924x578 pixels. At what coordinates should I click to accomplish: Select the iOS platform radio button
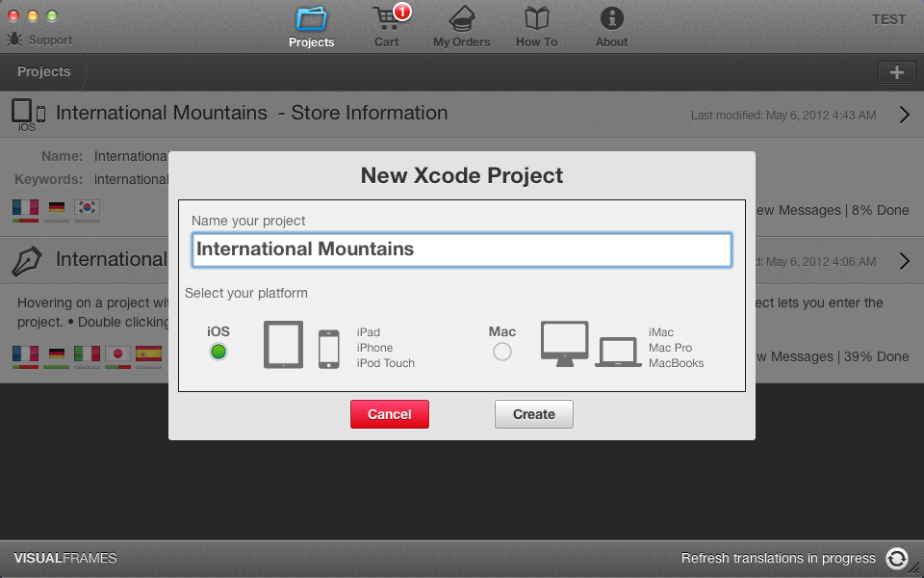coord(218,352)
